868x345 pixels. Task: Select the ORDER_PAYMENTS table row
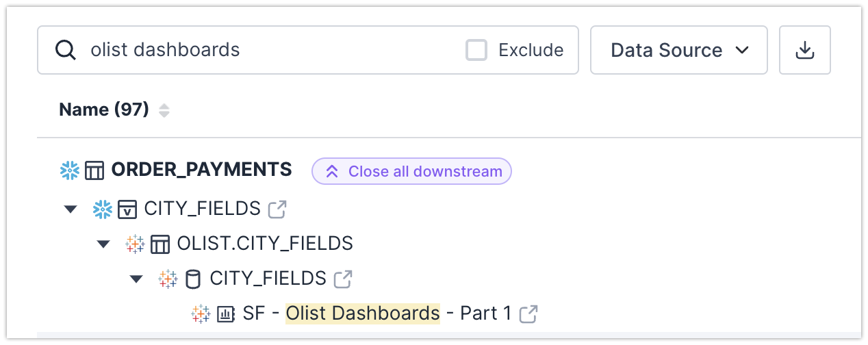[201, 170]
